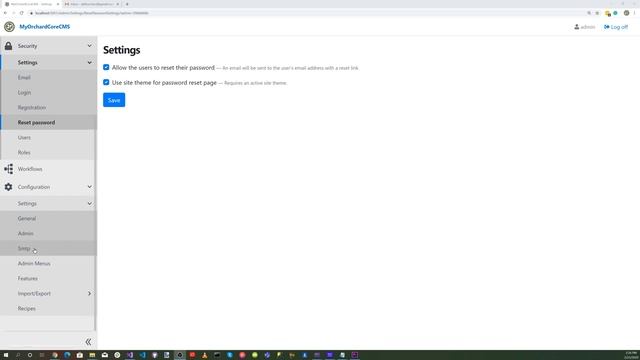Bookmark this page with the star icon
Screen dimensions: 640x360
597,13
